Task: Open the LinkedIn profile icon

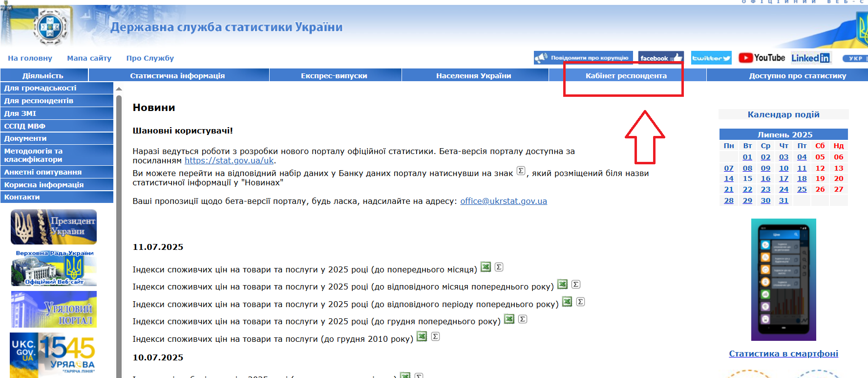Action: (811, 58)
